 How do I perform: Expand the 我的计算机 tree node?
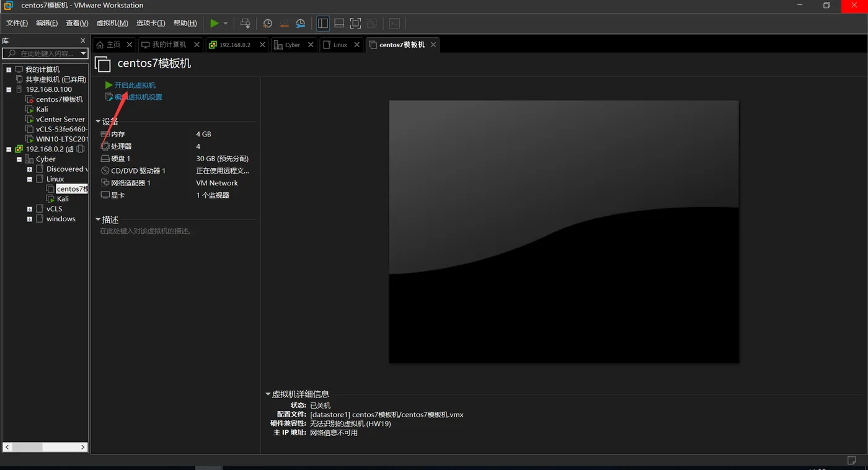pos(9,69)
